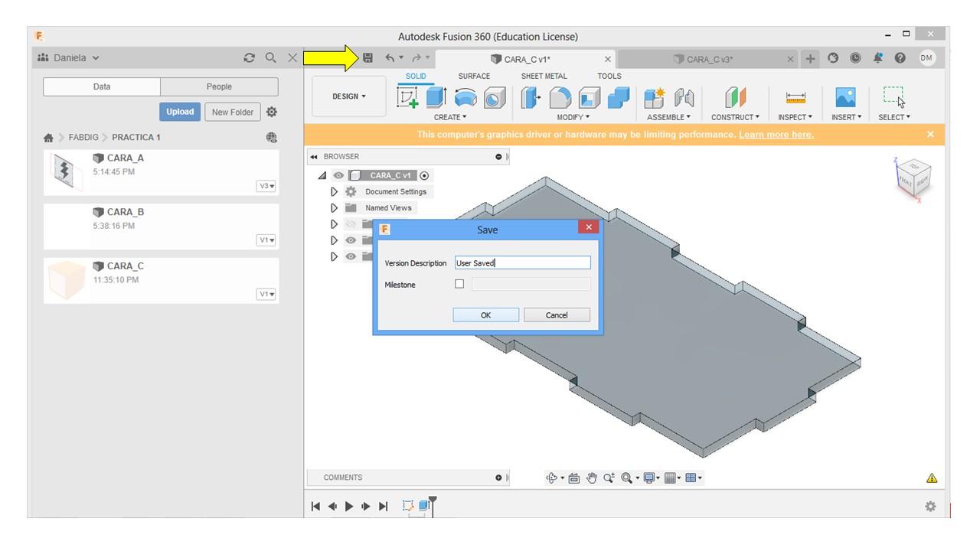Click the Redo arrow

pyautogui.click(x=416, y=58)
